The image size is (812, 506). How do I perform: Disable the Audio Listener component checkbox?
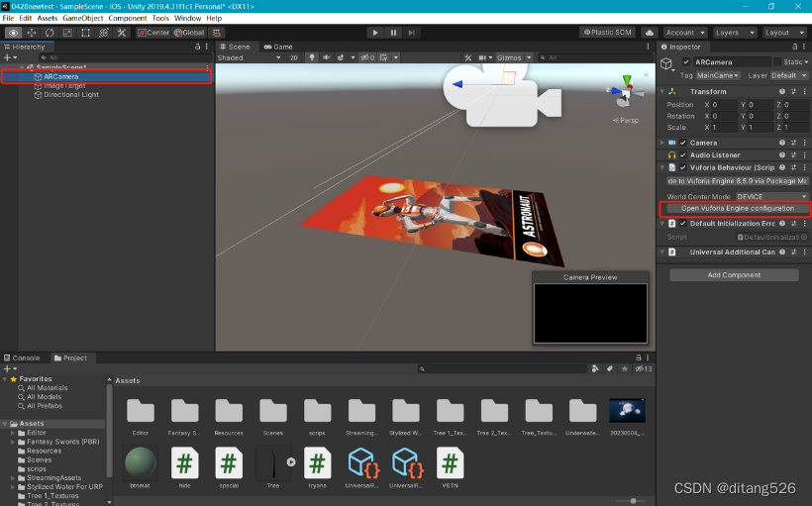pyautogui.click(x=683, y=154)
